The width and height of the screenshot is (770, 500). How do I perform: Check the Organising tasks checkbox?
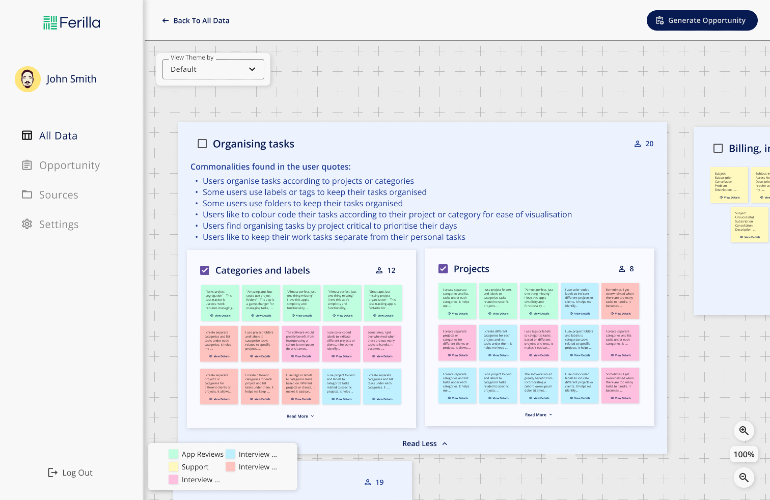(202, 143)
